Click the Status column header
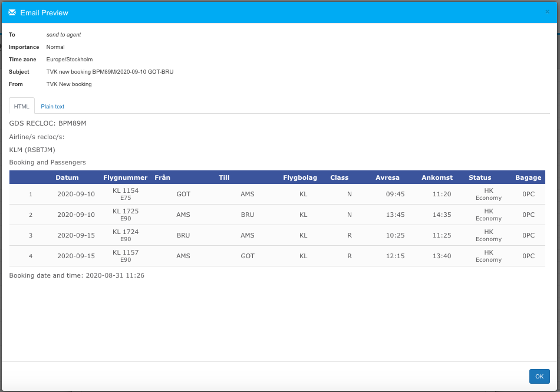Screen dimensions: 560x392 pyautogui.click(x=480, y=177)
